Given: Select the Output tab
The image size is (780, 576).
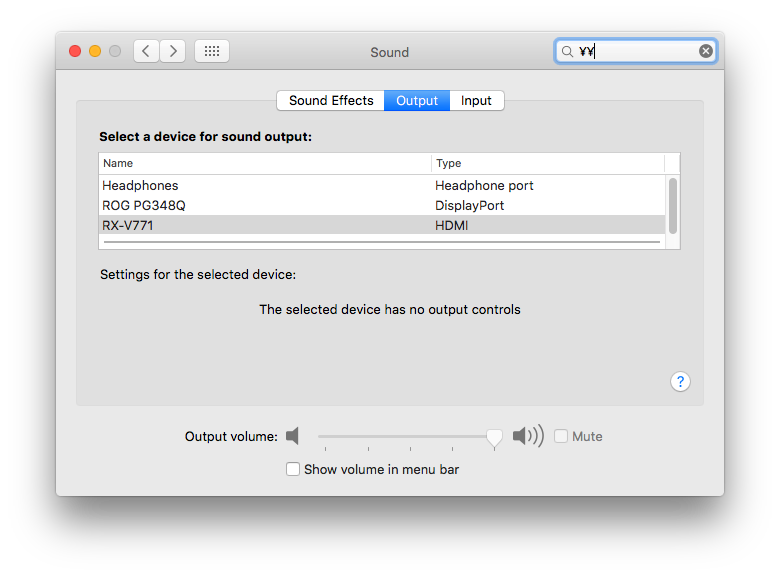Looking at the screenshot, I should pyautogui.click(x=417, y=100).
